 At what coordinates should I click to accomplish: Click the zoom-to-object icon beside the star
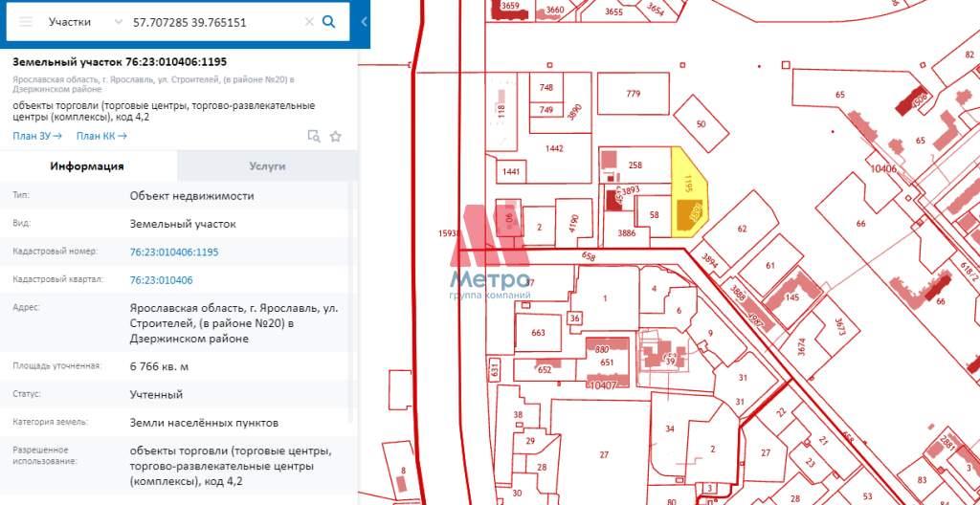313,136
